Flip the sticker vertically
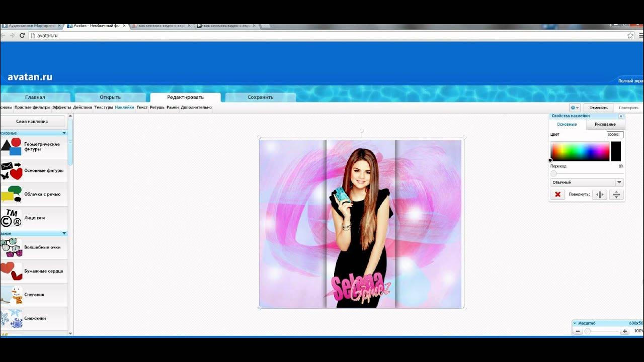The width and height of the screenshot is (644, 362). (616, 194)
